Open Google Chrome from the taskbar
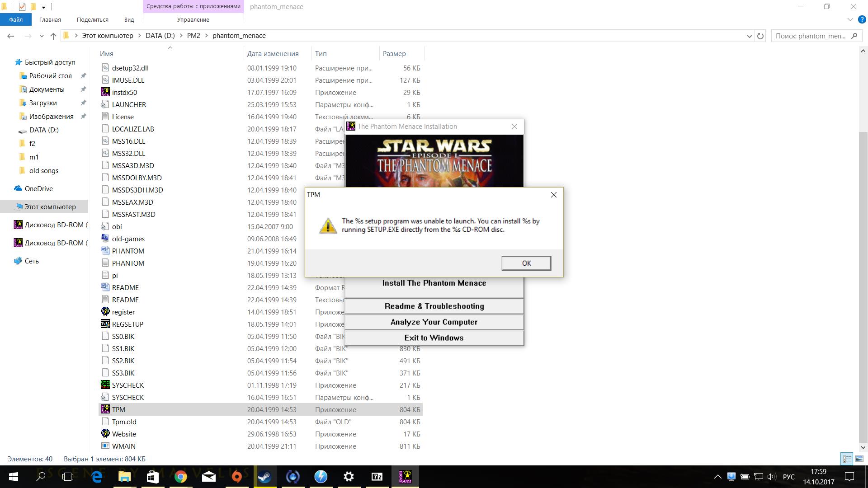This screenshot has width=868, height=488. [180, 476]
